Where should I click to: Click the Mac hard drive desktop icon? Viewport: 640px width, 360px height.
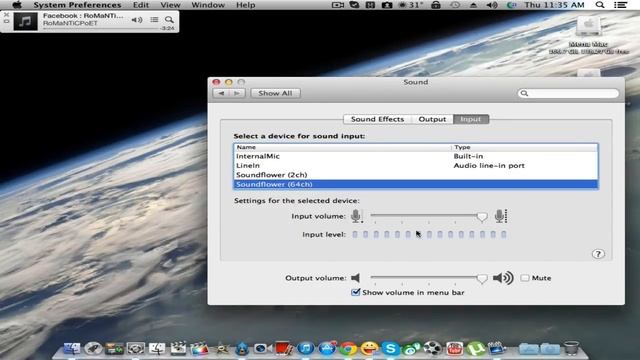tap(588, 26)
